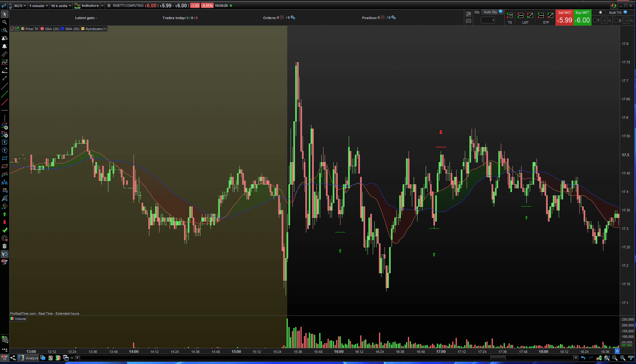The image size is (636, 364).
Task: Click the share icon in bottom bar
Action: point(13,358)
